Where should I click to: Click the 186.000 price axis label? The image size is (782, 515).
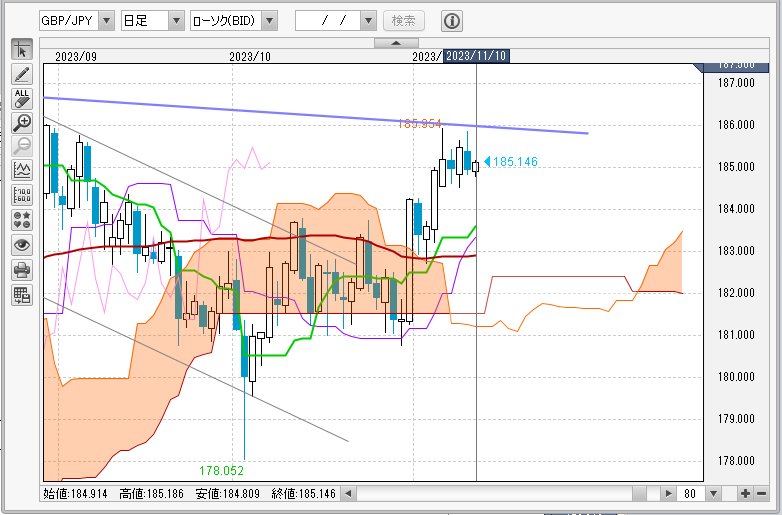(736, 125)
